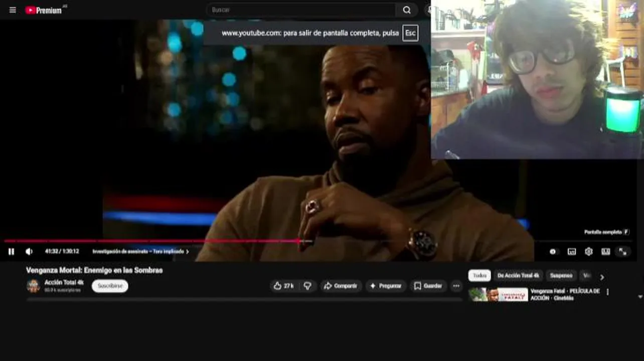This screenshot has width=644, height=361.
Task: Click the search magnifier button
Action: pos(407,10)
